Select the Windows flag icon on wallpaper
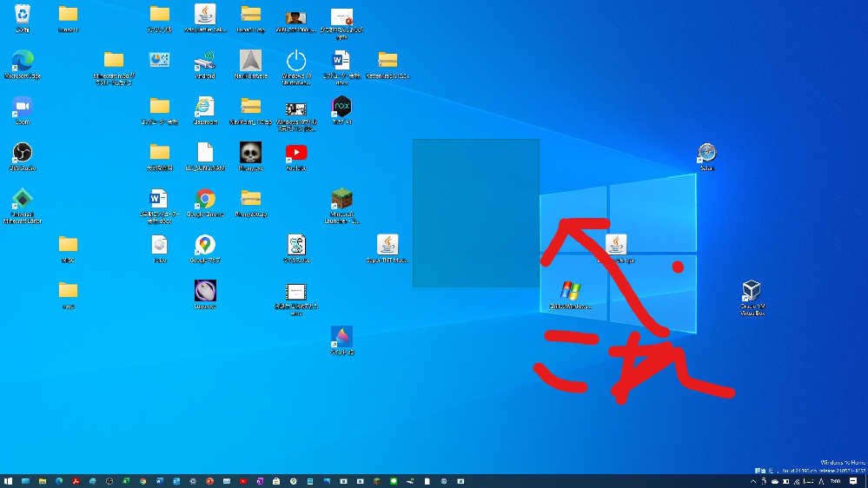This screenshot has width=868, height=488. point(570,294)
